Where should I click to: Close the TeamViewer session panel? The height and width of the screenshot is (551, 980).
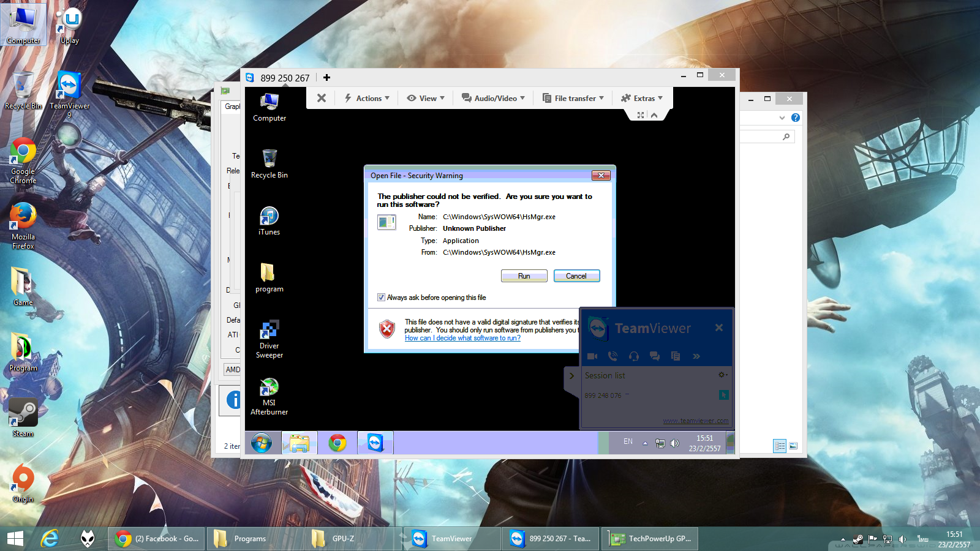pos(719,328)
